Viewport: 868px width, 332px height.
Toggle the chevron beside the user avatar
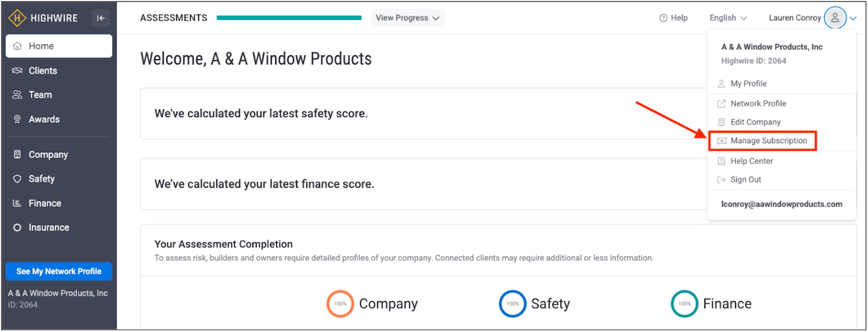pyautogui.click(x=853, y=18)
